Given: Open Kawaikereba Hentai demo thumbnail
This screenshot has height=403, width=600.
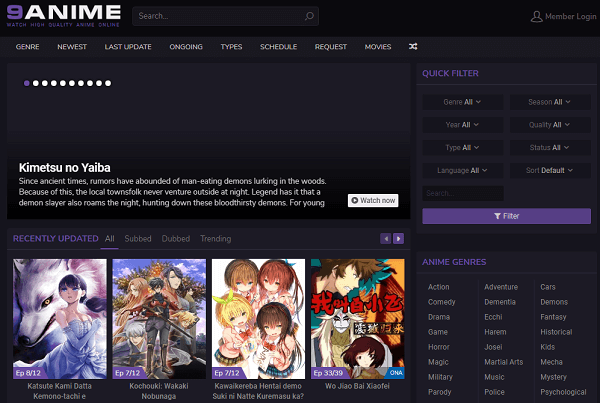Looking at the screenshot, I should (258, 319).
